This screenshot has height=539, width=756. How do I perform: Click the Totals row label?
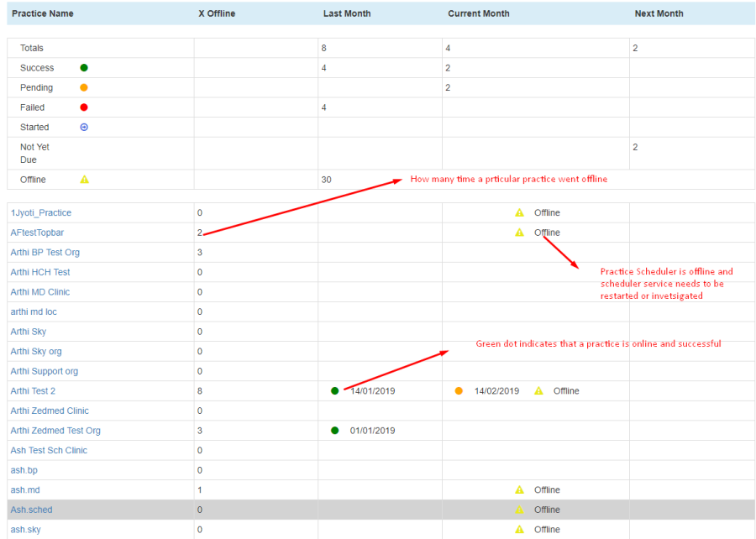tap(32, 48)
